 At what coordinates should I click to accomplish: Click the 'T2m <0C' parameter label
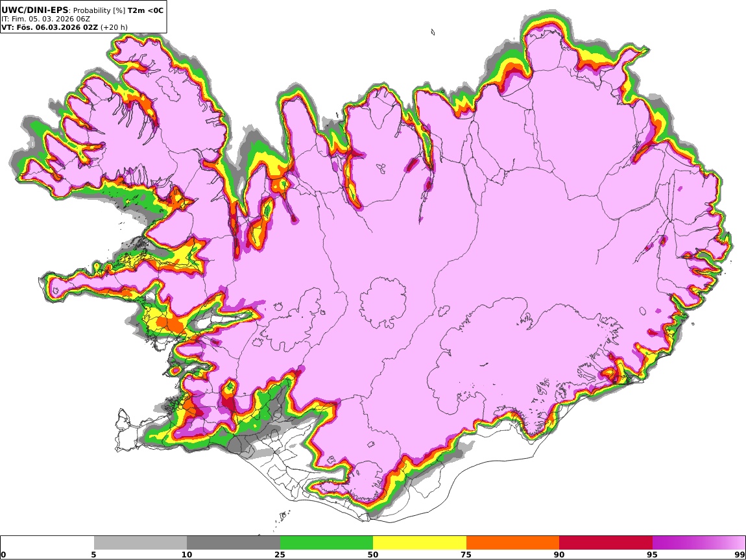145,10
